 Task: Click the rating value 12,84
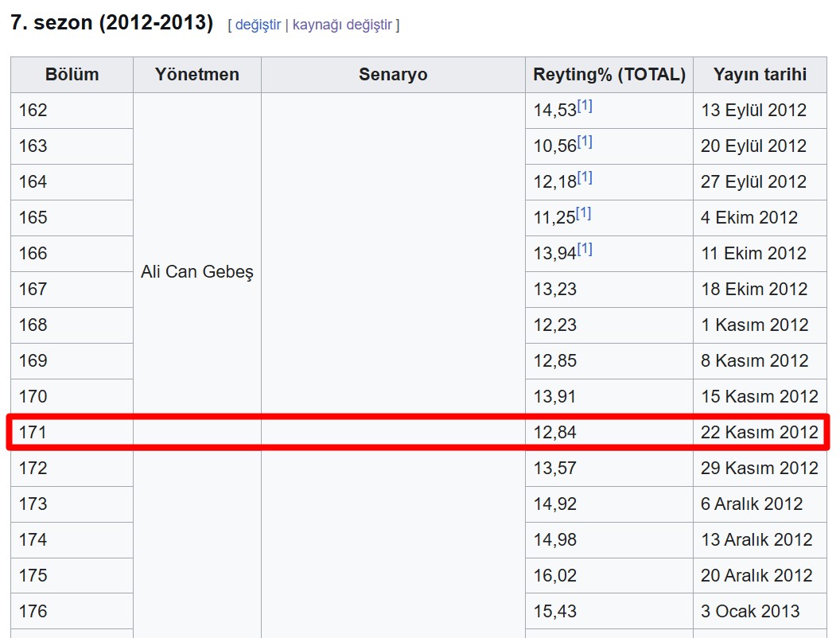(x=555, y=433)
